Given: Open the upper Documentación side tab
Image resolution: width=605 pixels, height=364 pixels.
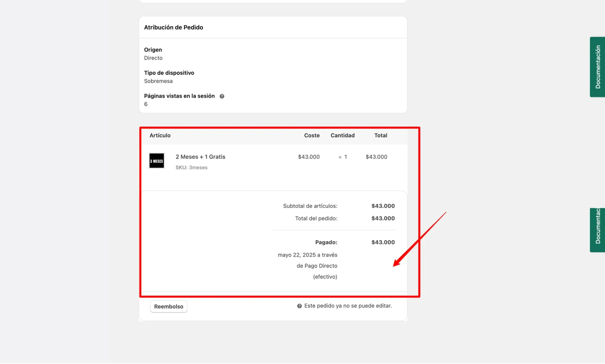Looking at the screenshot, I should 597,67.
